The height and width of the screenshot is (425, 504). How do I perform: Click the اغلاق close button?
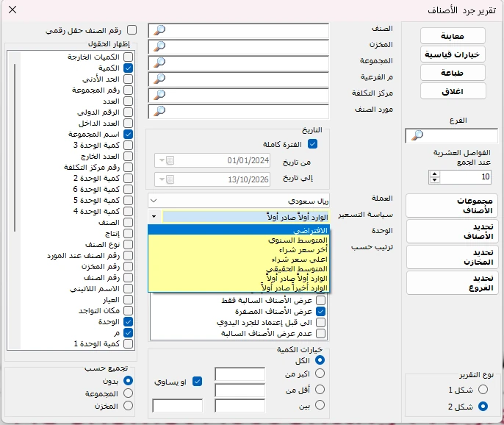(453, 91)
